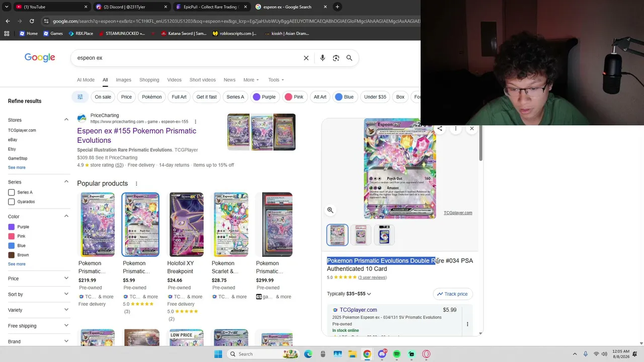Viewport: 644px width, 362px height.
Task: Open three-dot options next to PriceCharting result
Action: pyautogui.click(x=195, y=122)
